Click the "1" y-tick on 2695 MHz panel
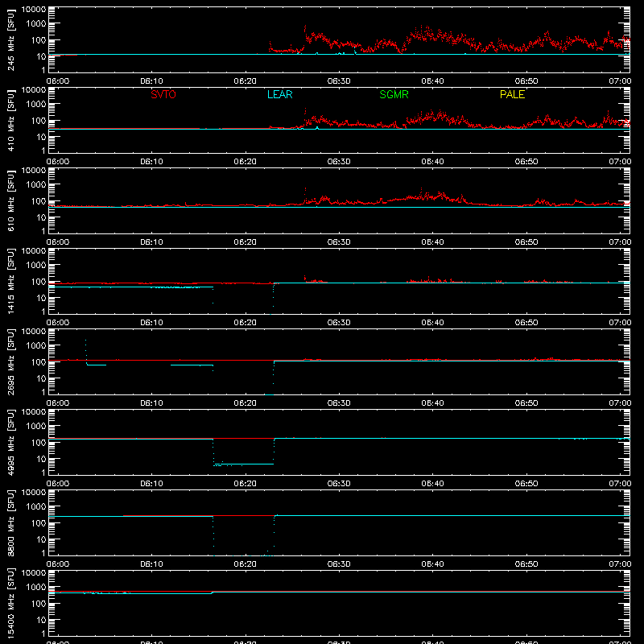 (x=43, y=392)
